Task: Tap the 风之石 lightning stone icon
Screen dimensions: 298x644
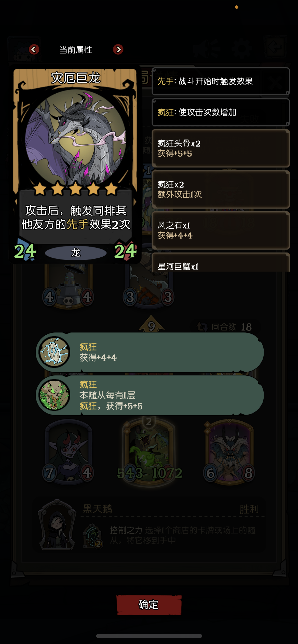Action: [x=54, y=352]
